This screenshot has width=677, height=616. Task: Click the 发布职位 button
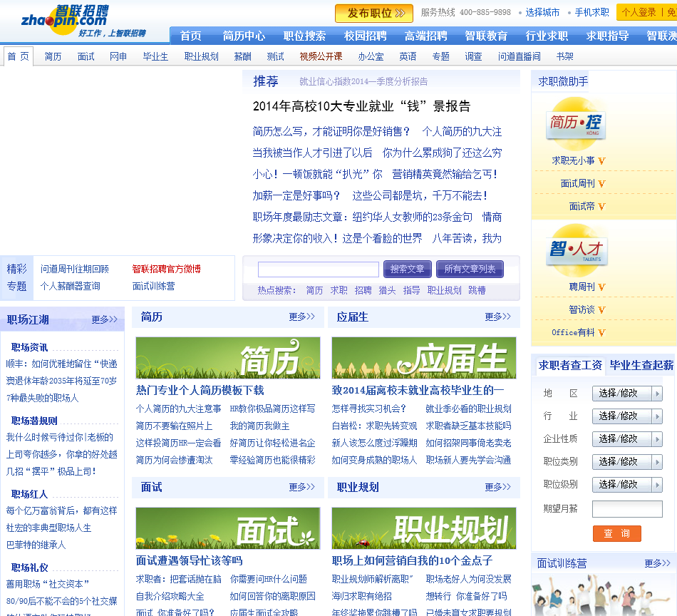pos(374,14)
